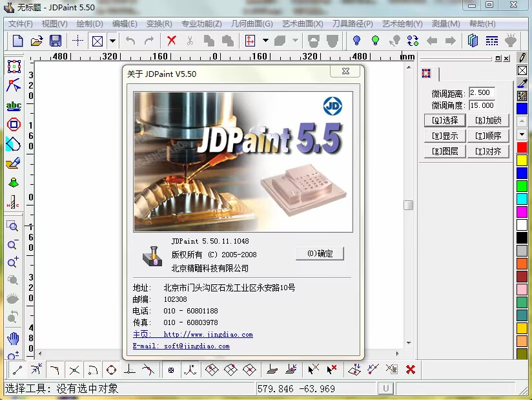This screenshot has height=400, width=532.
Task: Open dropdown arrow beside crossed box view icon
Action: [112, 41]
